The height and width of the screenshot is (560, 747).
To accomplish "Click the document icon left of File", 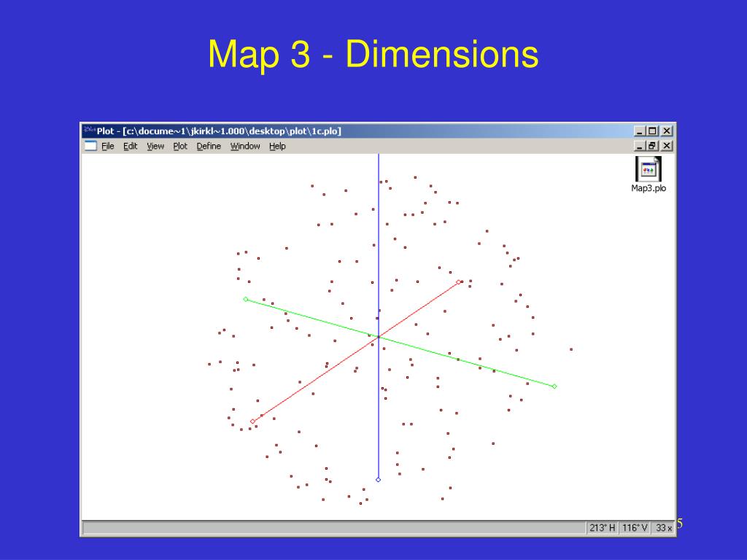I will [x=90, y=146].
